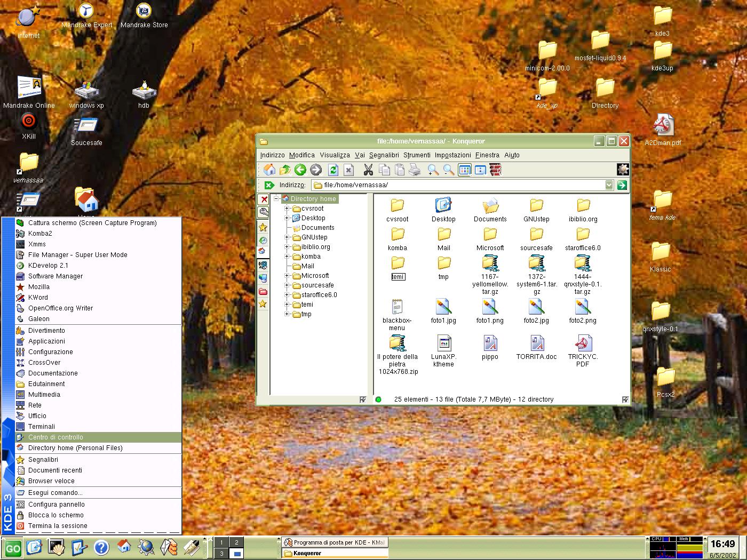
Task: Open the address history dropdown
Action: click(x=609, y=185)
